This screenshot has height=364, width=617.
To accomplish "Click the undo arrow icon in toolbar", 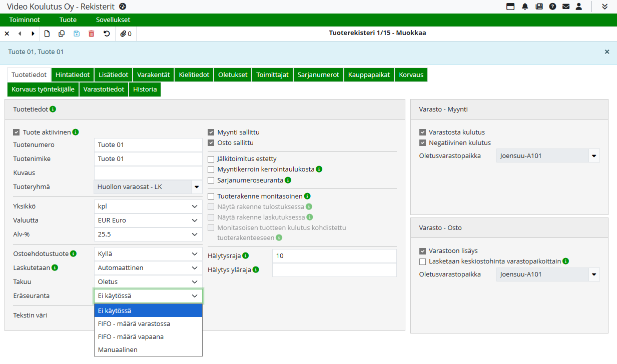I will pyautogui.click(x=107, y=33).
